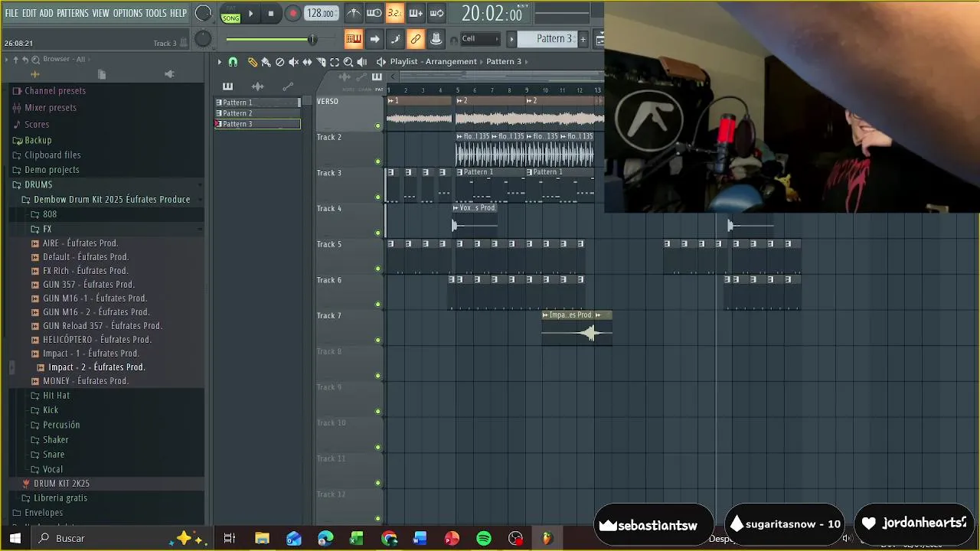Click the Playback speaker tool in playlist toolbar

[362, 62]
